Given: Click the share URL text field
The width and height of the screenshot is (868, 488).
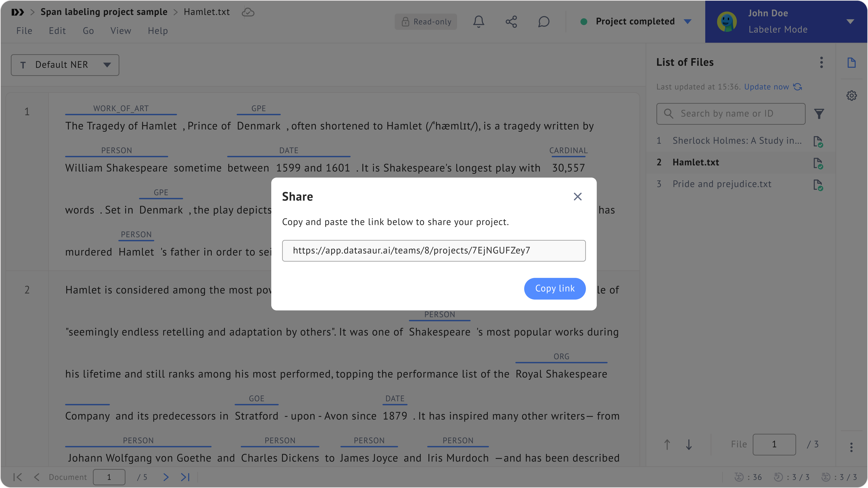Looking at the screenshot, I should (434, 251).
